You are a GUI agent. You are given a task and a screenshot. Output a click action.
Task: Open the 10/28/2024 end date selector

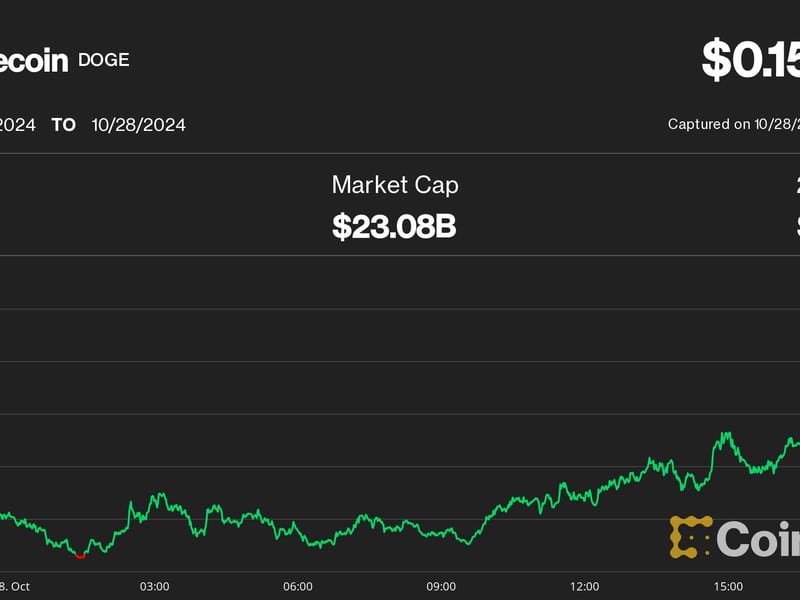(x=139, y=125)
